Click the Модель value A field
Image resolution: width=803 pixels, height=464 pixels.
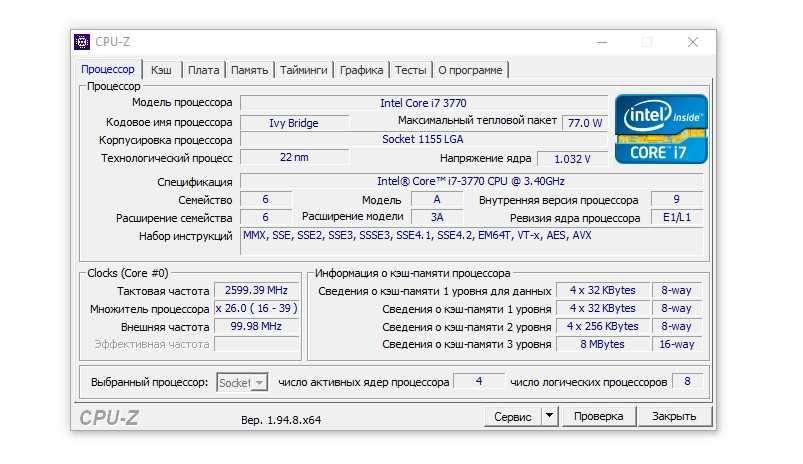point(437,199)
